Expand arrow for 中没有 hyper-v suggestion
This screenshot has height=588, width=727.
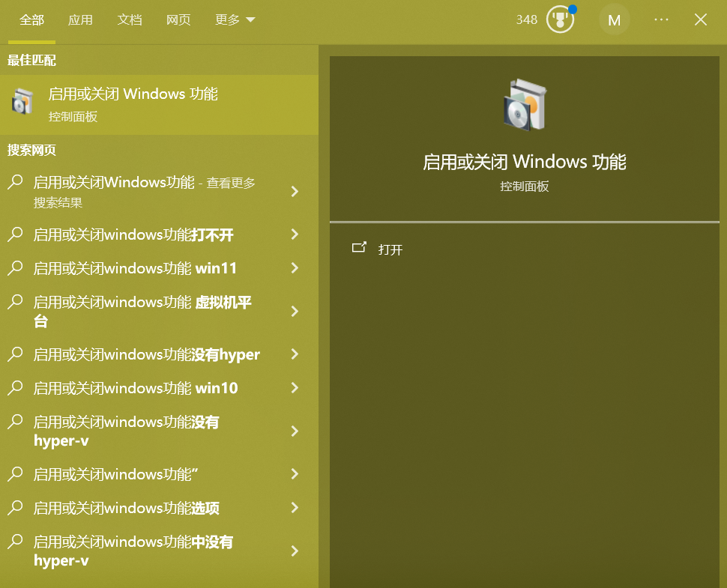pos(295,551)
